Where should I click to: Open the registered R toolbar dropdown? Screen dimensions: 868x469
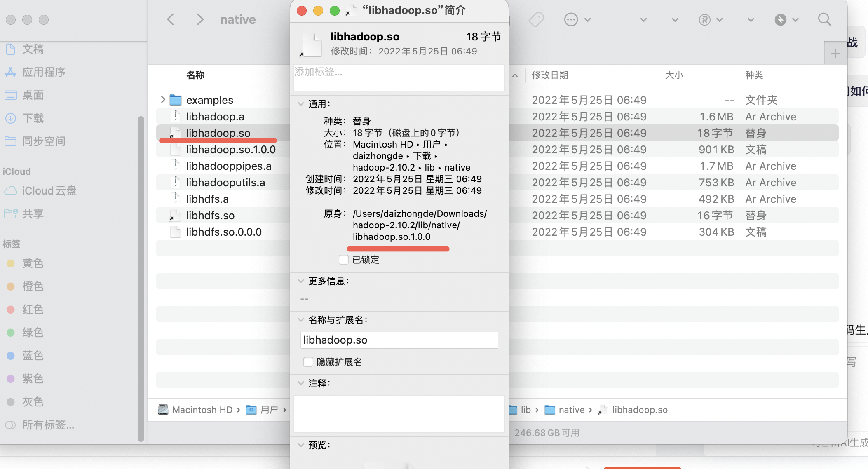click(711, 19)
